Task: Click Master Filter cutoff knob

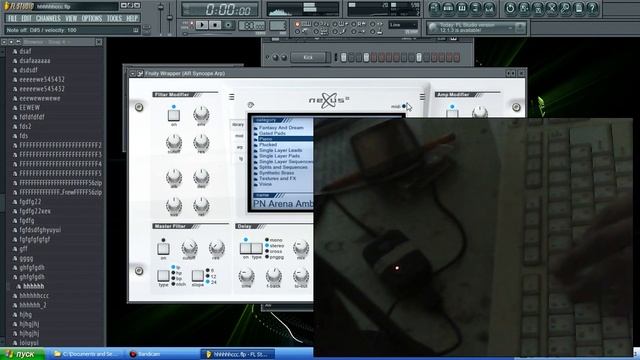Action: tap(189, 247)
